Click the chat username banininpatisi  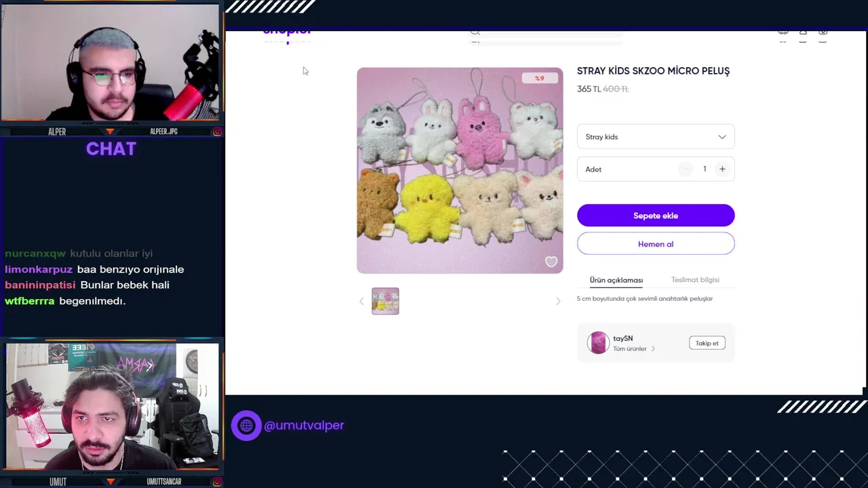click(x=40, y=285)
